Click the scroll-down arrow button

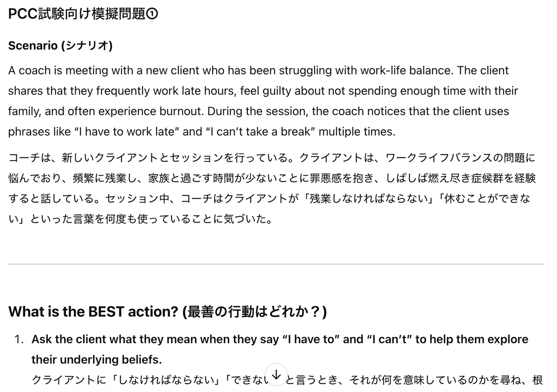pos(276,374)
